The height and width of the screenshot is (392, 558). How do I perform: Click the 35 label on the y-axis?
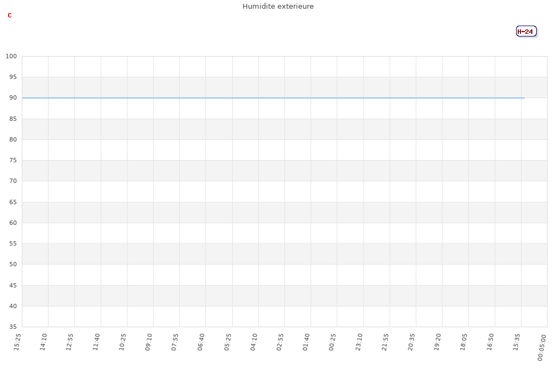pos(13,327)
